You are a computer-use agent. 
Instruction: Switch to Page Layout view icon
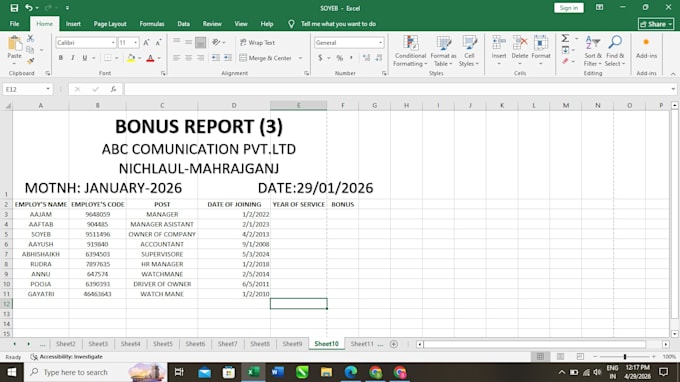tap(560, 356)
